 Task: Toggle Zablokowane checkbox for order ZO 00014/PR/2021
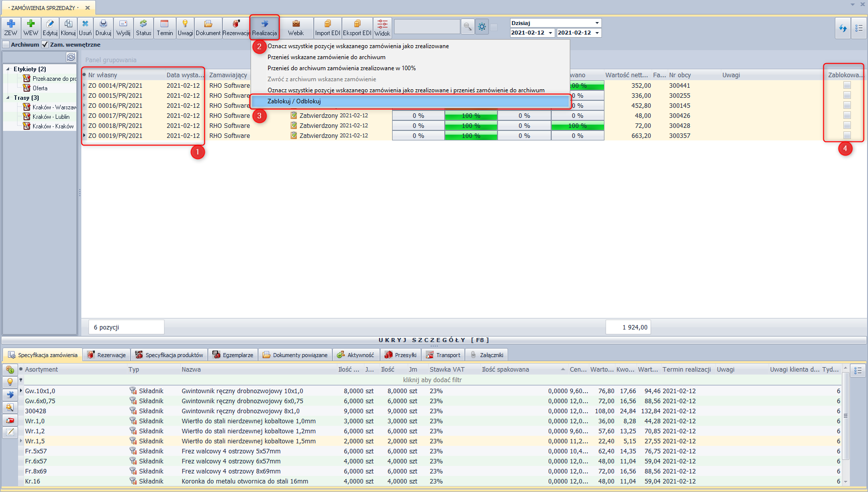[x=847, y=86]
